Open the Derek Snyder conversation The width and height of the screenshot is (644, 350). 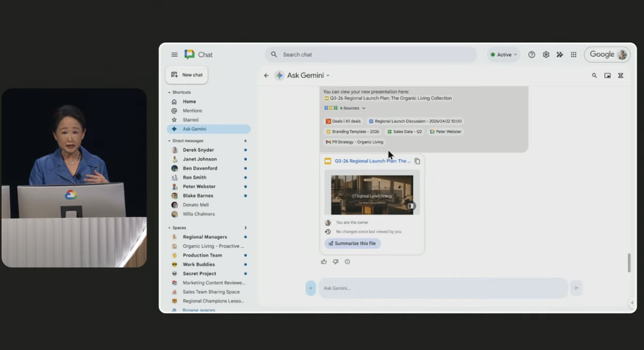(x=198, y=150)
